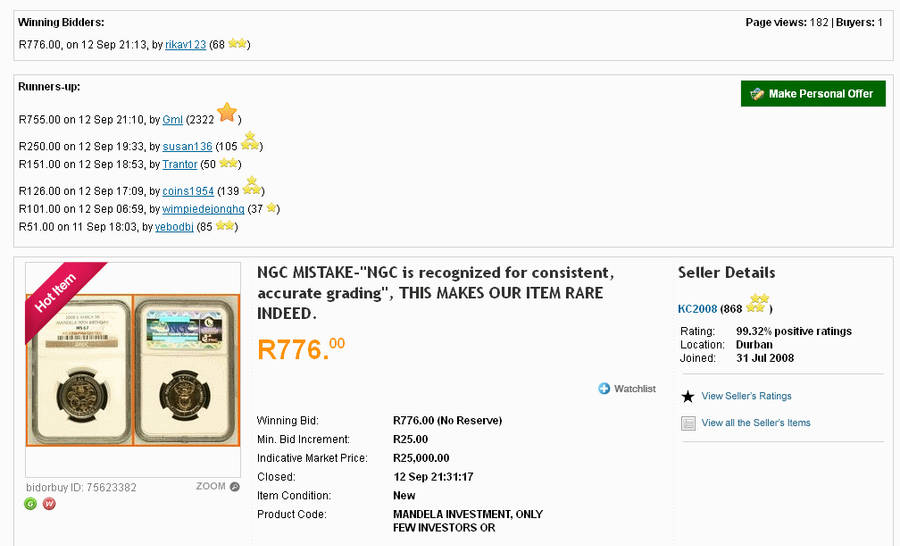
Task: Click the green G badge icon
Action: [31, 503]
